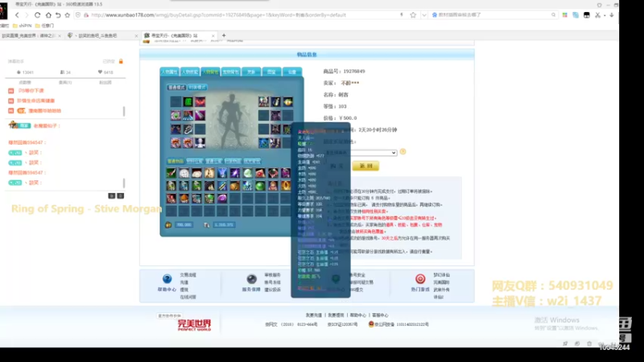Screen dimensions: 644x362
Task: Click the orange lock icon in left panel
Action: pyautogui.click(x=121, y=61)
